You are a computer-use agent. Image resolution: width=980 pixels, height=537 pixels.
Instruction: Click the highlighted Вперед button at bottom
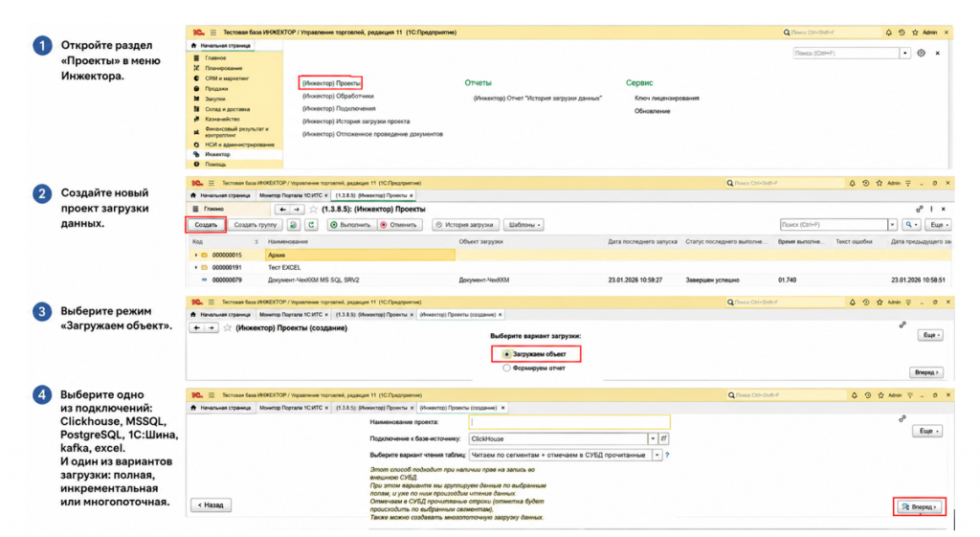pyautogui.click(x=920, y=507)
